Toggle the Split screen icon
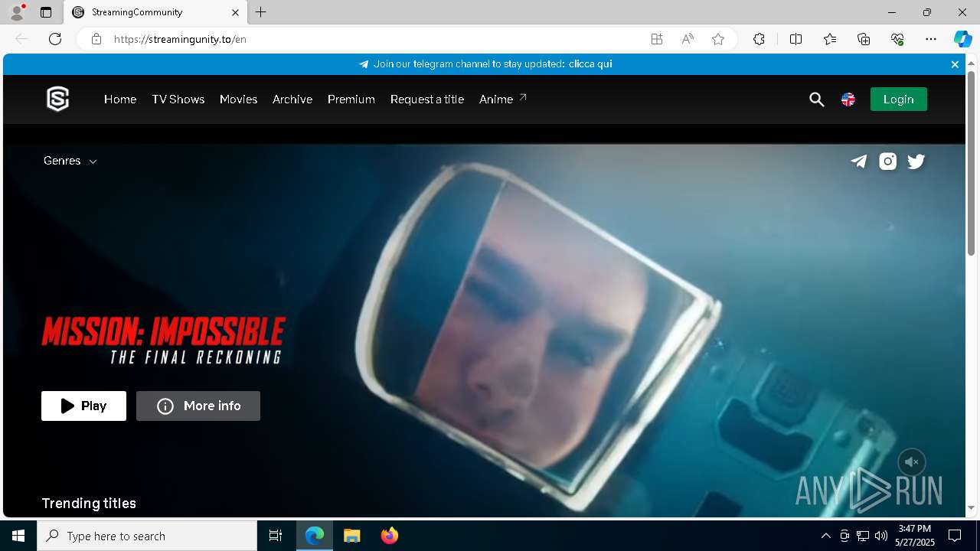This screenshot has height=551, width=980. pyautogui.click(x=795, y=39)
